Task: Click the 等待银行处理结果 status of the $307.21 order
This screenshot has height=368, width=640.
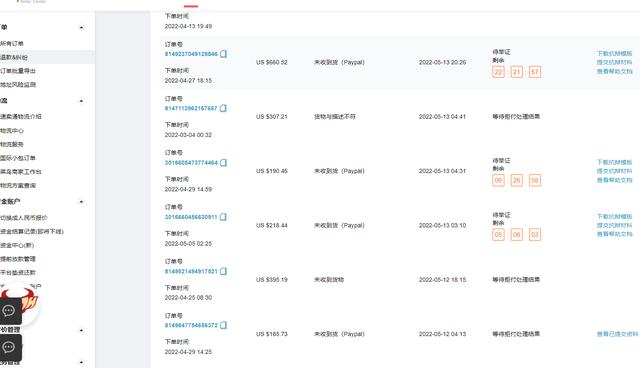Action: pyautogui.click(x=516, y=116)
